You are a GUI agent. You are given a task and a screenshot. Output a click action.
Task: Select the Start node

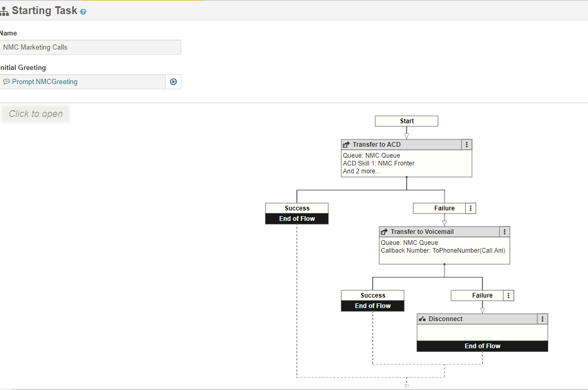tap(407, 121)
